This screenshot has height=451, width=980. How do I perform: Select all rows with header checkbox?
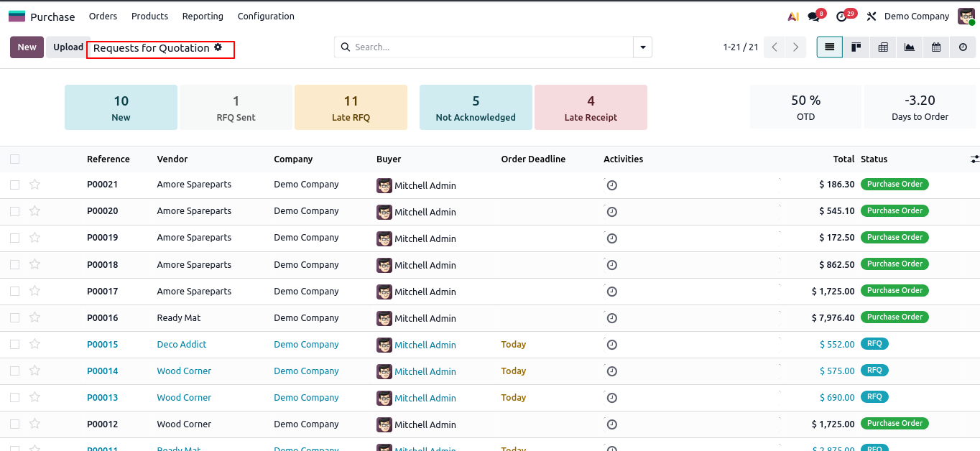pyautogui.click(x=15, y=159)
